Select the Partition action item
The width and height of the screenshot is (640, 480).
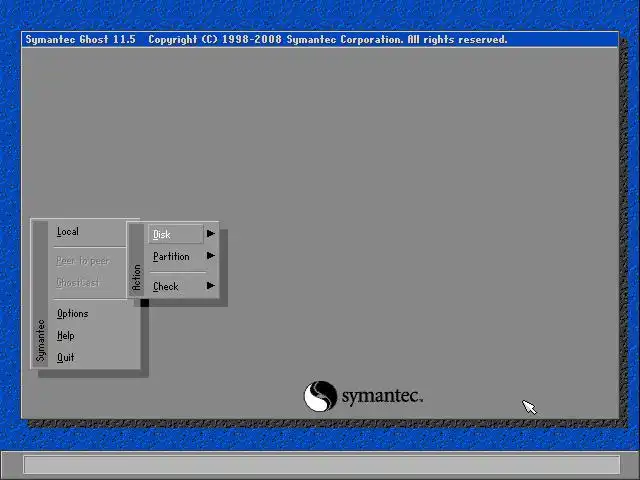pyautogui.click(x=171, y=256)
